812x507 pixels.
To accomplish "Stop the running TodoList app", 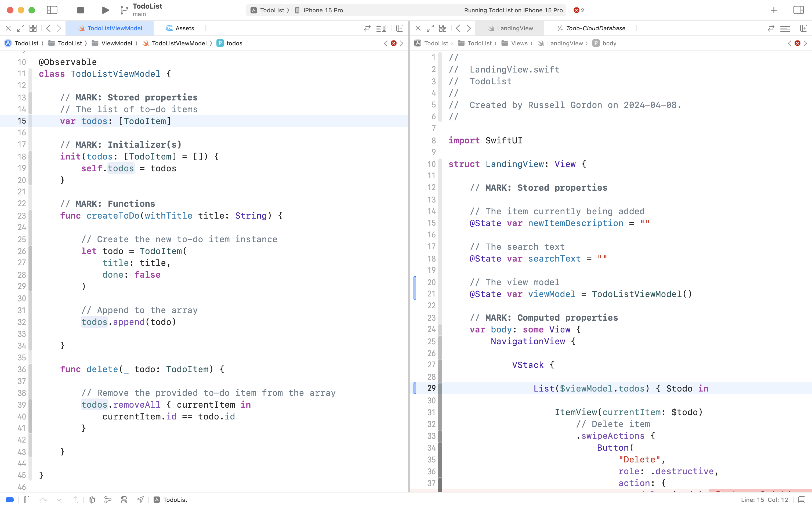I will tap(80, 10).
